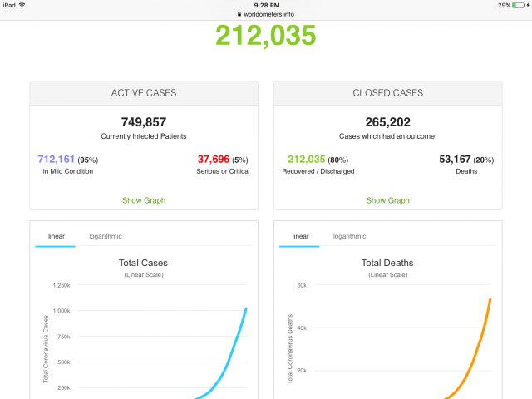Tap the padlock icon beside worldometers.info

coord(239,14)
